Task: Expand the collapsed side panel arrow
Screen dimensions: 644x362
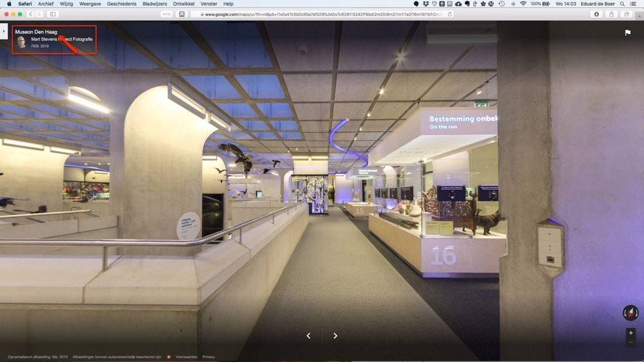Action: (3, 30)
